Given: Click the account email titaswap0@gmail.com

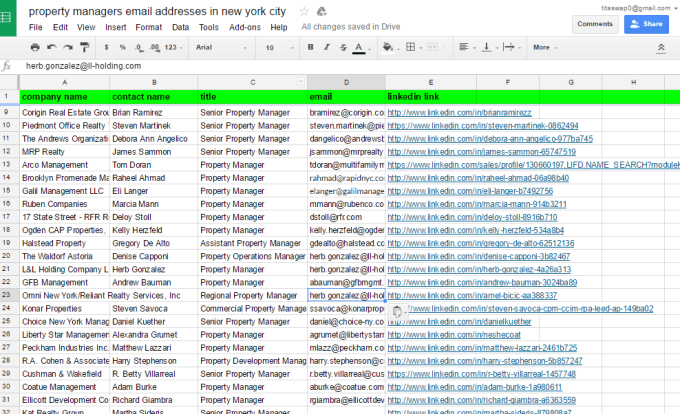Looking at the screenshot, I should (x=636, y=8).
